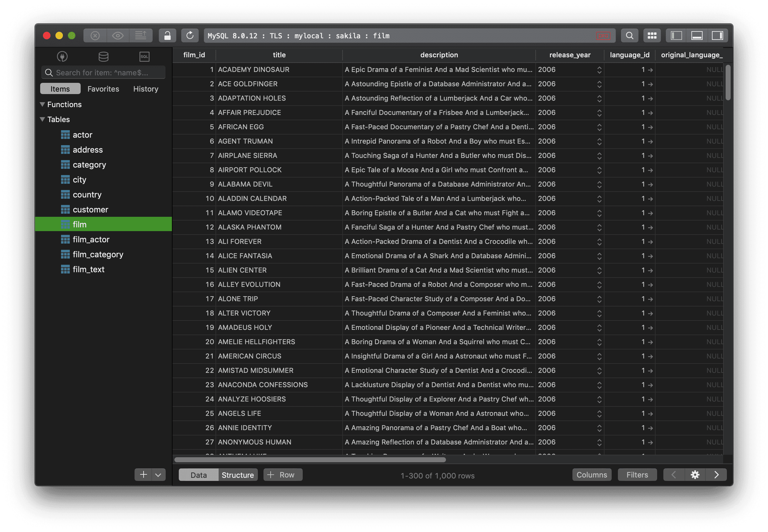
Task: Click the commit changes lines icon
Action: pos(140,35)
